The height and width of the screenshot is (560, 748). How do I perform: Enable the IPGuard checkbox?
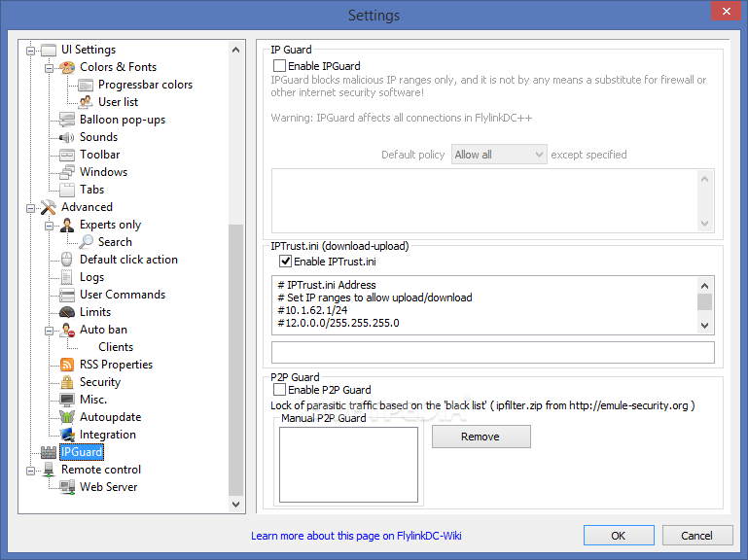(x=279, y=66)
